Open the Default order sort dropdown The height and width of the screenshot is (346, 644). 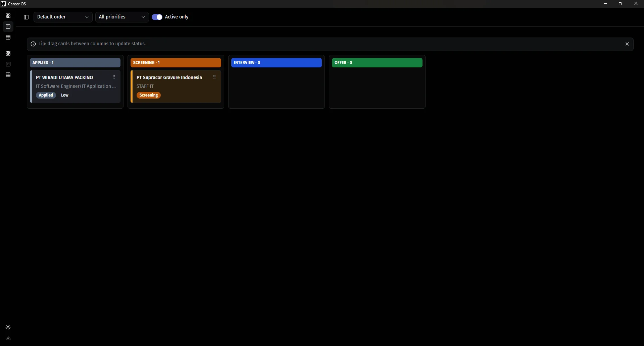[x=63, y=17]
